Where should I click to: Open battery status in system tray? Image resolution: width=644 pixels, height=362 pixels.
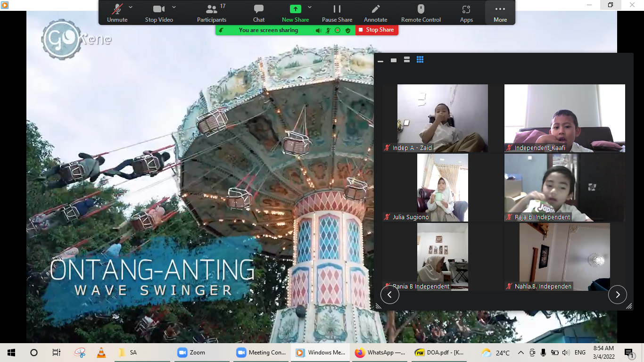point(555,353)
